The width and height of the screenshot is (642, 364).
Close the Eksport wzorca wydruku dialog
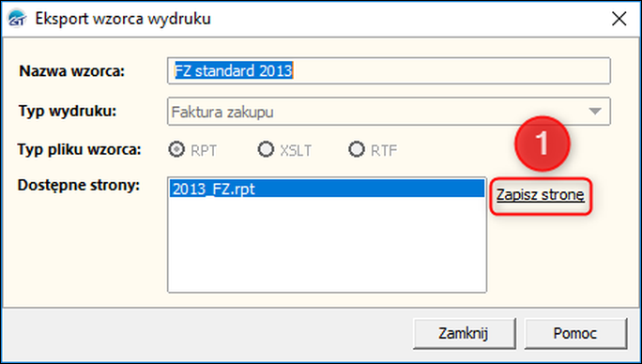(619, 19)
